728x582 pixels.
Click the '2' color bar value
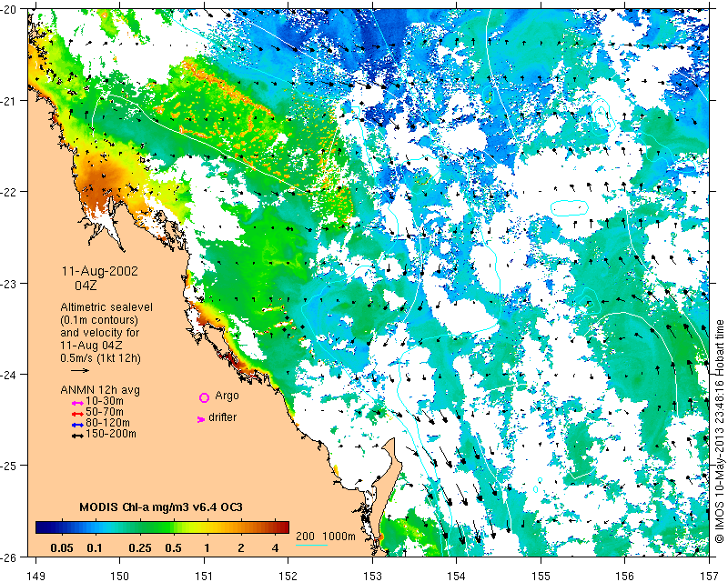click(241, 548)
